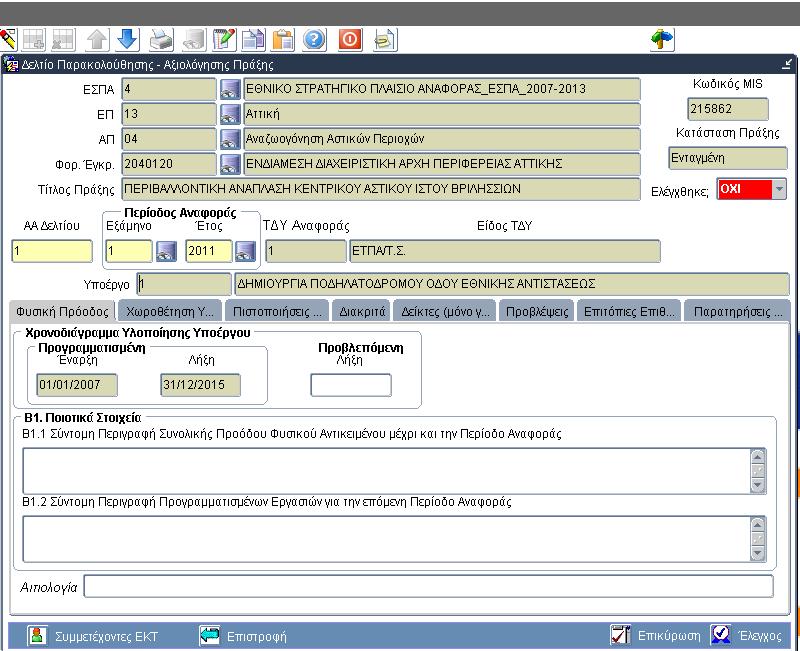
Task: Click the Φορ. Έγκρ. code field 2040120
Action: click(169, 164)
